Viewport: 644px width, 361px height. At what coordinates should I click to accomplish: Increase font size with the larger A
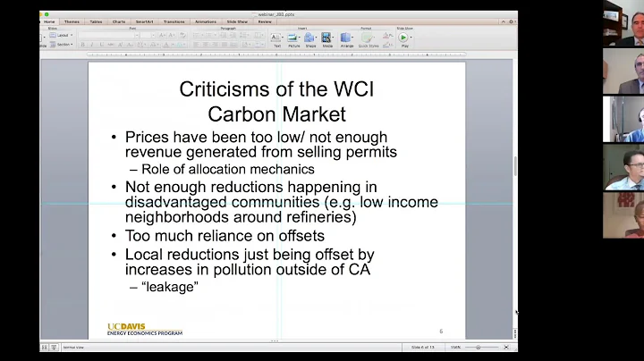[x=162, y=35]
